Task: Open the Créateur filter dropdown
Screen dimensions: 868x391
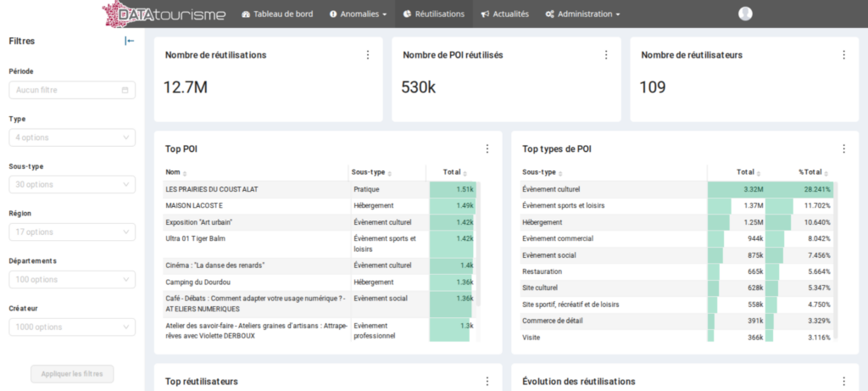Action: pyautogui.click(x=72, y=327)
